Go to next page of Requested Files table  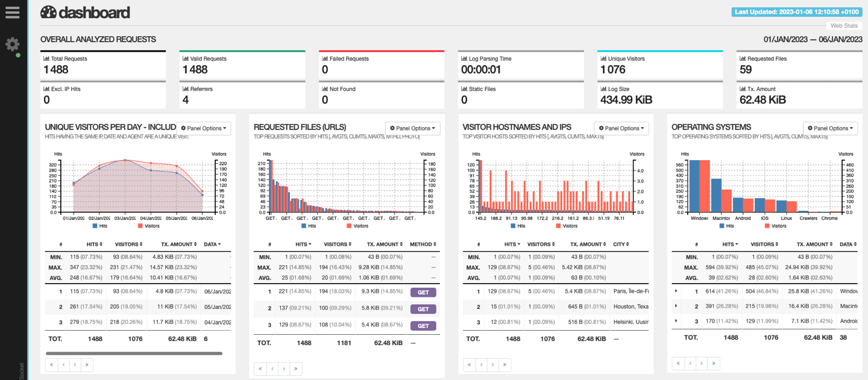pos(284,369)
